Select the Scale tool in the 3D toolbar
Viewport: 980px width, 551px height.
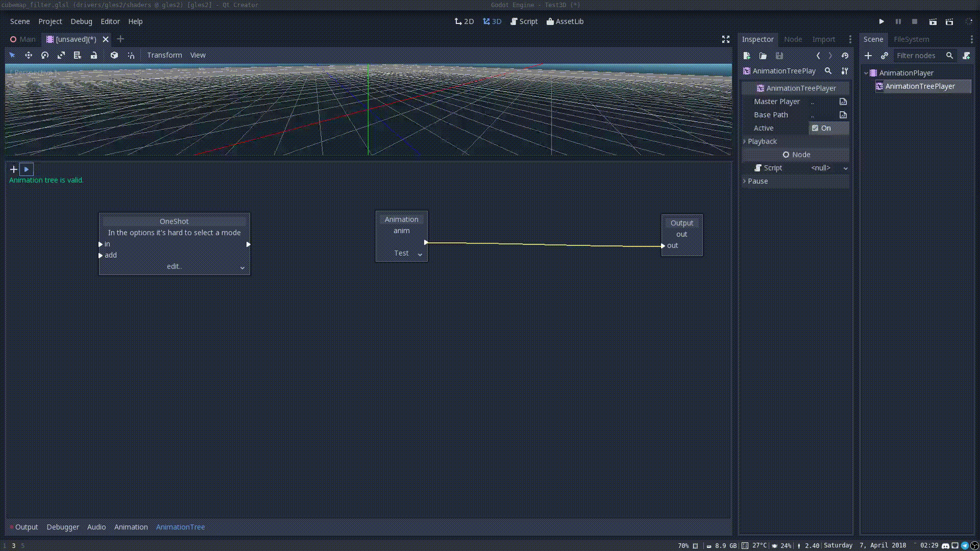pos(61,55)
